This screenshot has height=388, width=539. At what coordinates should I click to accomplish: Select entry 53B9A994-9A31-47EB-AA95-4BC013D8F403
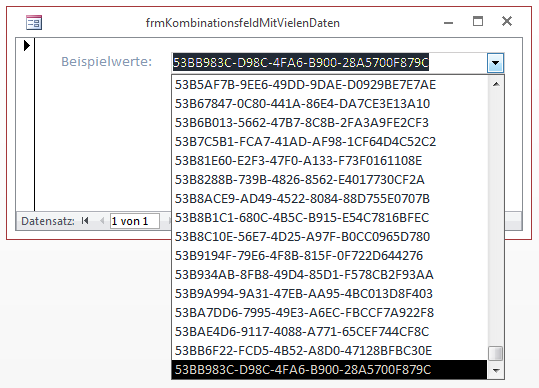point(329,294)
